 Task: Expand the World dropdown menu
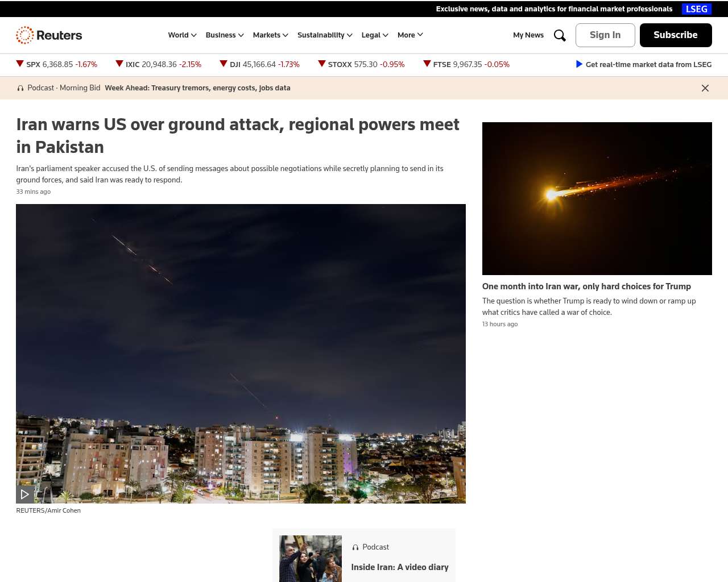click(x=182, y=35)
